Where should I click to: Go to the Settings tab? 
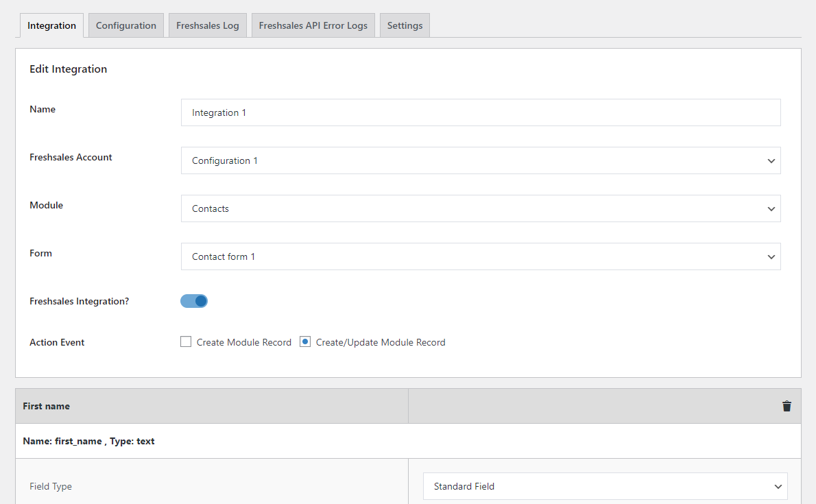click(x=405, y=25)
